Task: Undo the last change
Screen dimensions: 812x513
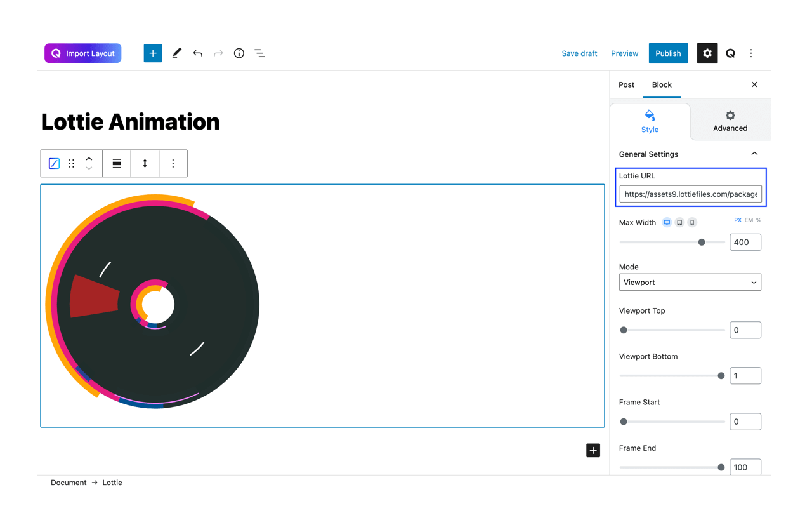Action: click(x=198, y=53)
